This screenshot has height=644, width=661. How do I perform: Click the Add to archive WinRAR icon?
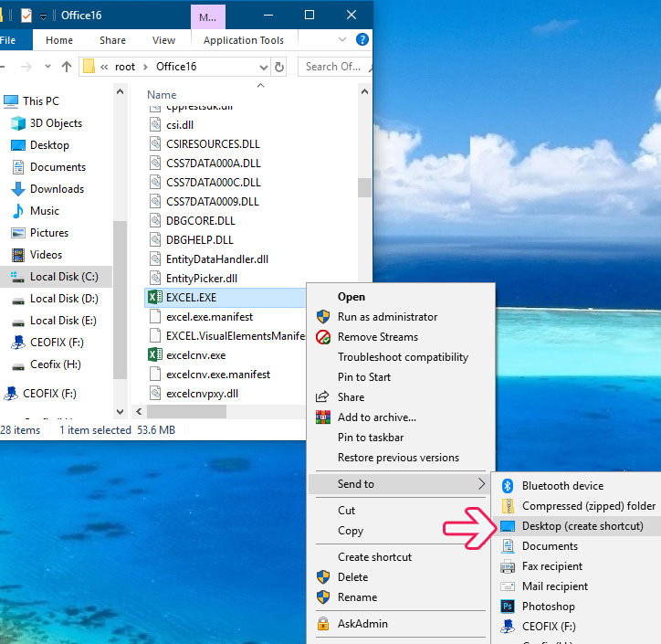point(323,417)
